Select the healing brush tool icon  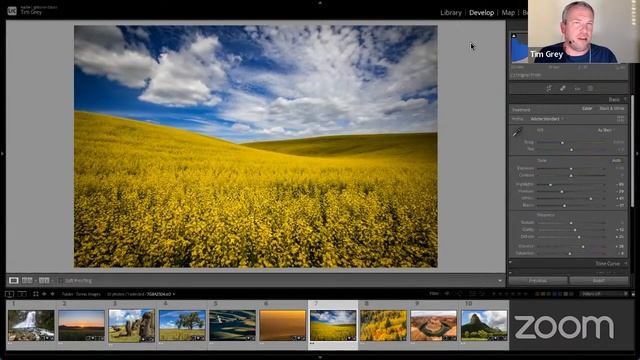(563, 88)
